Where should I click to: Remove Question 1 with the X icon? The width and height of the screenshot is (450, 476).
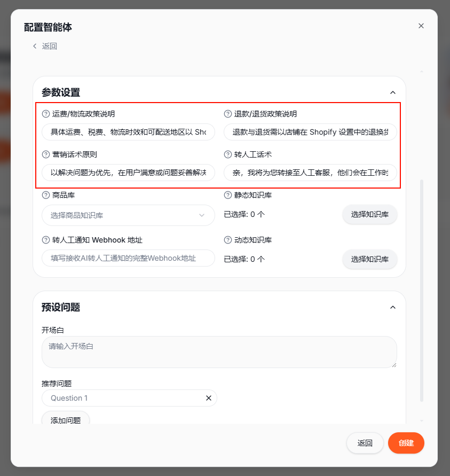(209, 398)
